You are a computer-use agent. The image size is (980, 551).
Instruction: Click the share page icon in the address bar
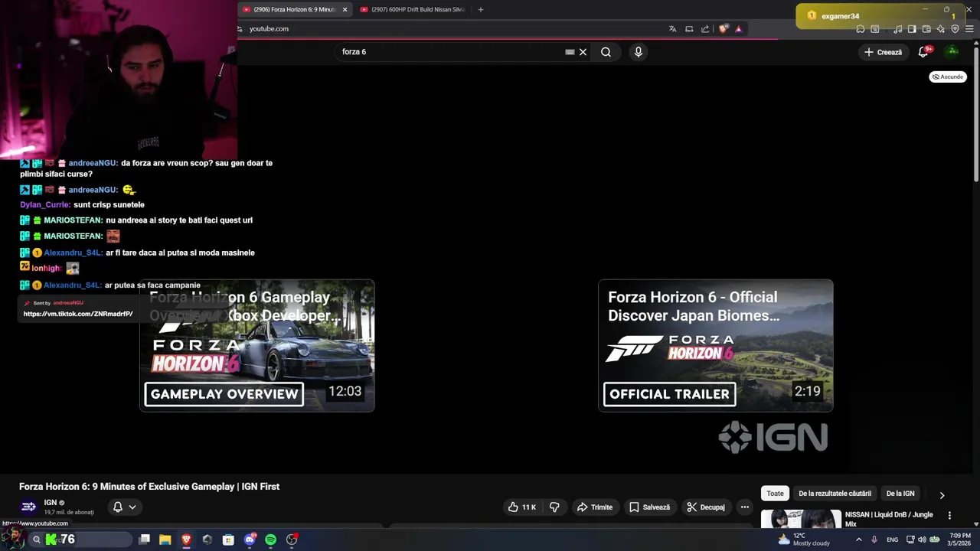(x=705, y=29)
